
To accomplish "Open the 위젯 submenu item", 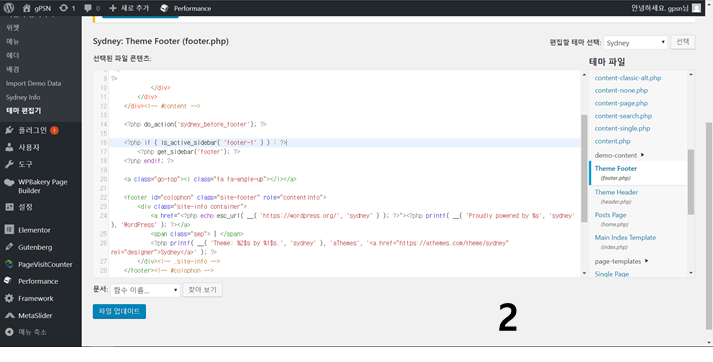I will coord(13,28).
